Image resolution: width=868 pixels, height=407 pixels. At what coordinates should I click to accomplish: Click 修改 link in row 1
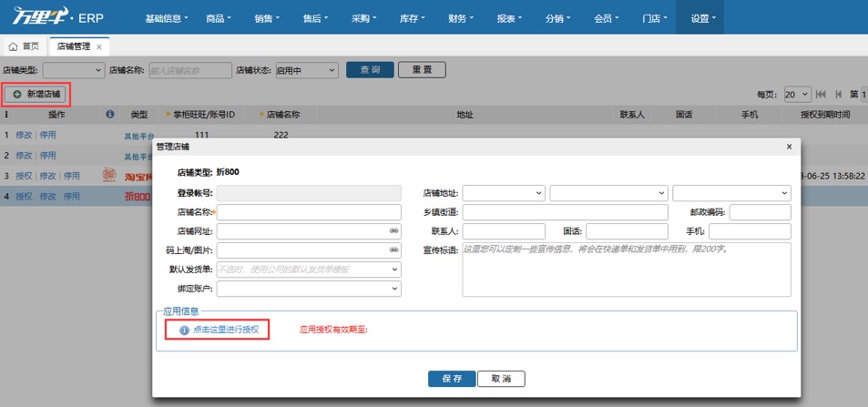point(24,135)
